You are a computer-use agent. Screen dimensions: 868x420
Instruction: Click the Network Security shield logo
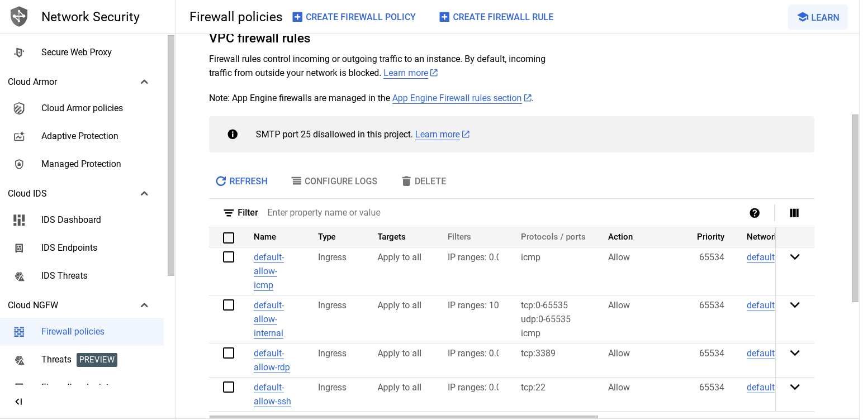[x=19, y=16]
